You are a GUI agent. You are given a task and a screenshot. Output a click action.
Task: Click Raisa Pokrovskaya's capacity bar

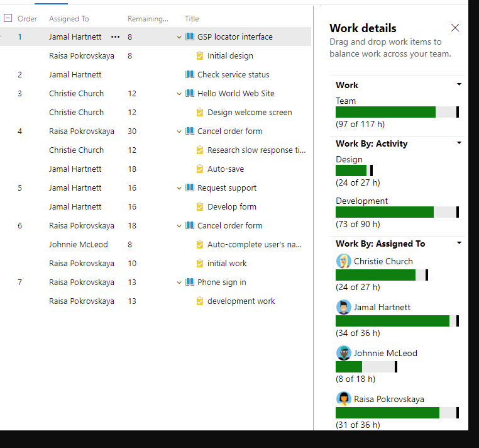(397, 413)
